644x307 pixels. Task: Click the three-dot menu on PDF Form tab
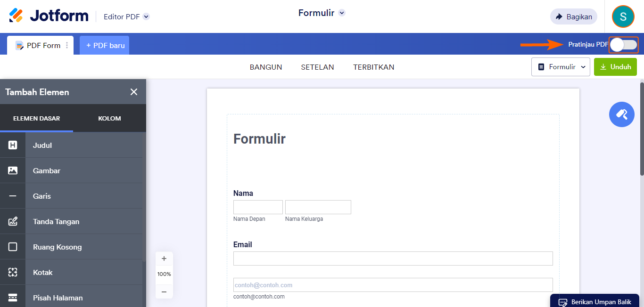coord(67,45)
